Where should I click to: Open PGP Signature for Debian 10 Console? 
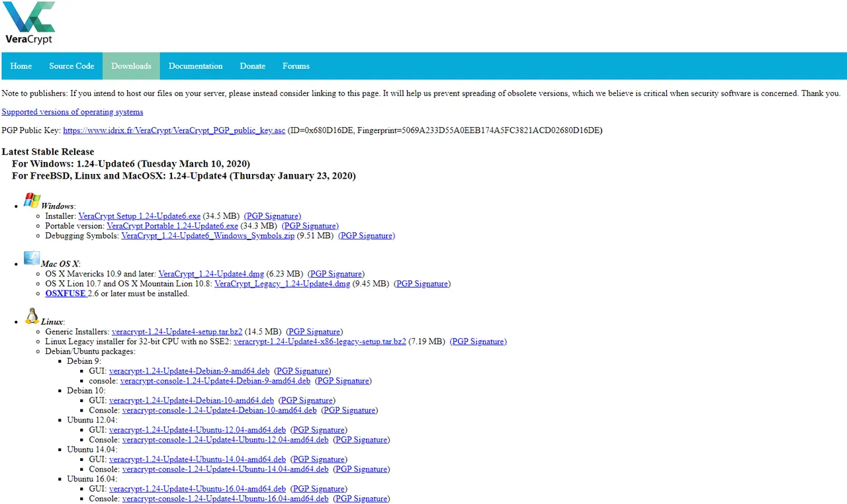point(349,410)
